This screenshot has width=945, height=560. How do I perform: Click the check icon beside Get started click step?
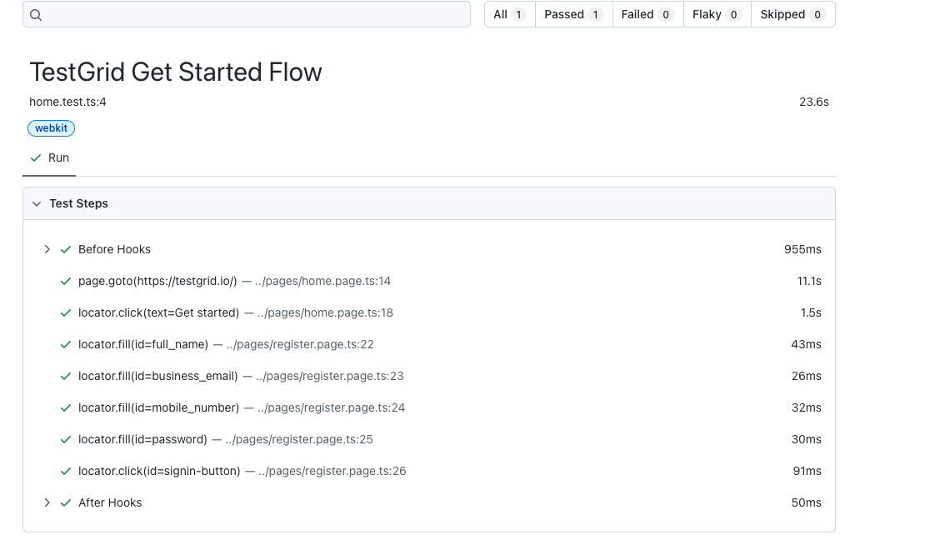66,312
